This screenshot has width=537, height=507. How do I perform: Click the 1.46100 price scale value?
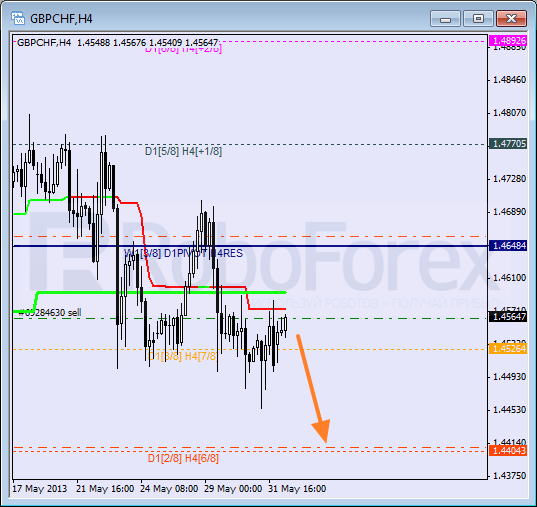pyautogui.click(x=509, y=278)
